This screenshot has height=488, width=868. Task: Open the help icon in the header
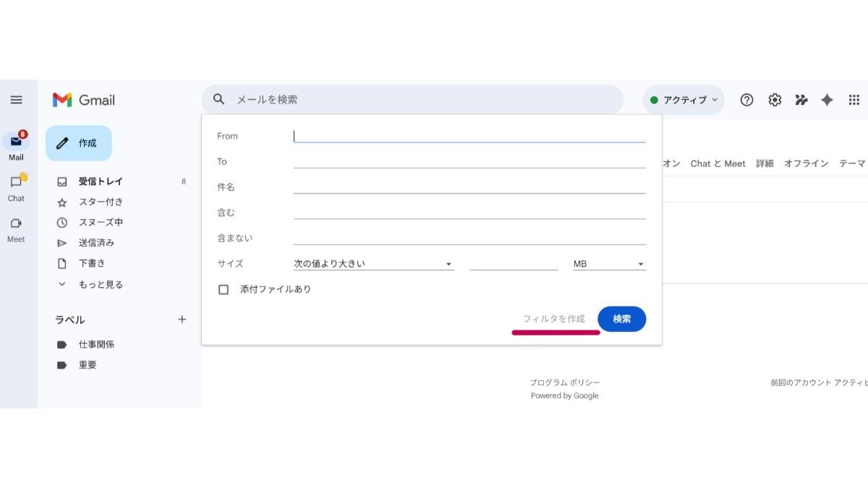[746, 99]
